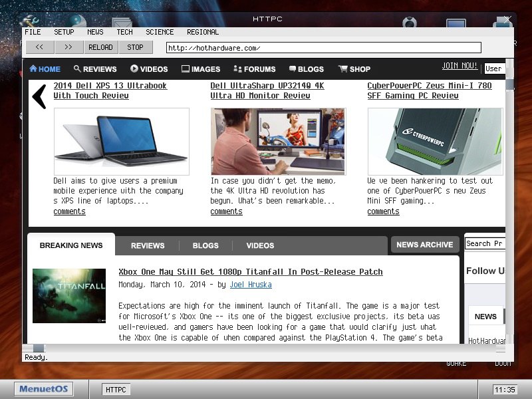The height and width of the screenshot is (399, 532).
Task: Click the Shop cart icon
Action: (342, 69)
